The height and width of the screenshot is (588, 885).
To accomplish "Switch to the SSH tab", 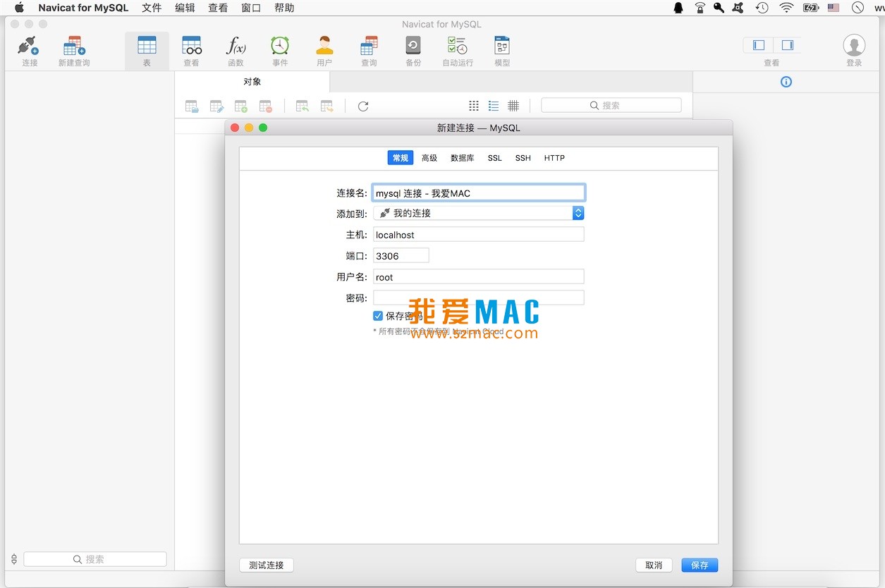I will pos(523,158).
